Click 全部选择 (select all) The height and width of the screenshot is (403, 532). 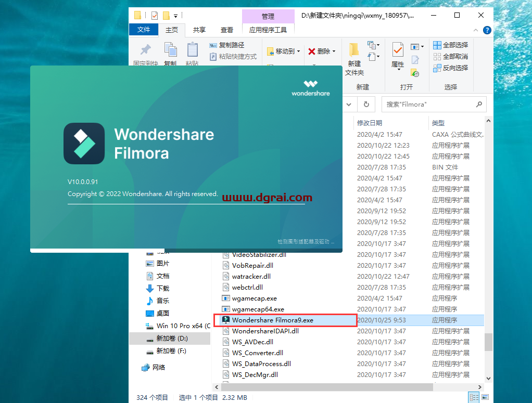click(451, 45)
